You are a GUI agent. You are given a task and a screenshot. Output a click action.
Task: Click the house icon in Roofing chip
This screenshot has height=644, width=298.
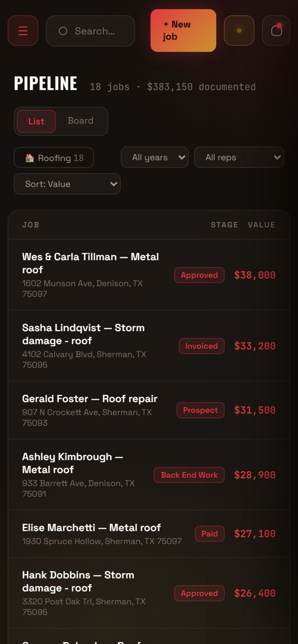30,158
